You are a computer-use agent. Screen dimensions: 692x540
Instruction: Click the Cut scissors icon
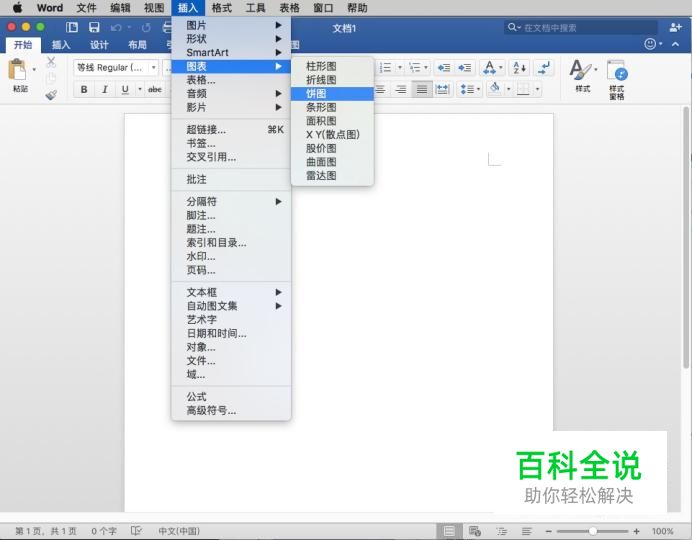pos(51,62)
